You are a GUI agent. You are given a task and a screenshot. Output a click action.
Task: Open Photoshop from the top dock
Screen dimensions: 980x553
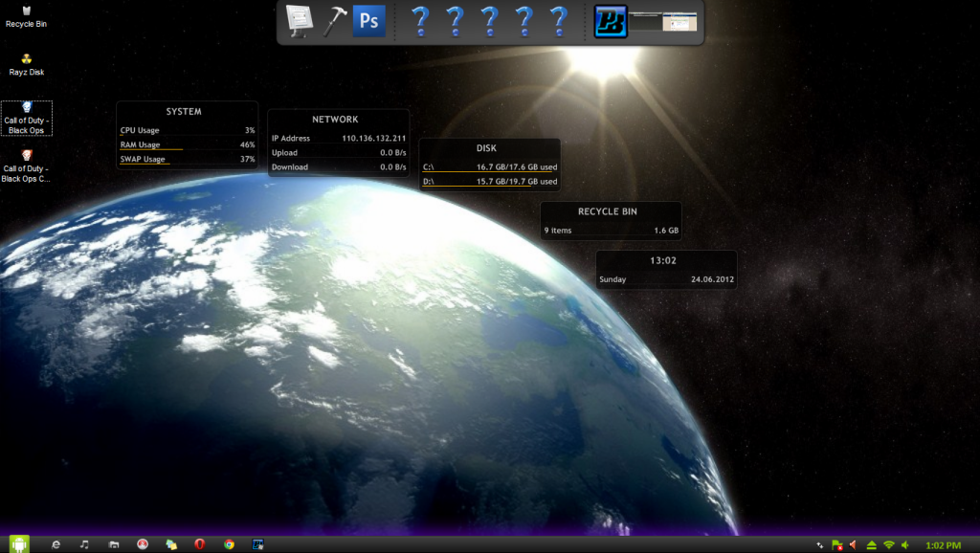click(x=368, y=21)
